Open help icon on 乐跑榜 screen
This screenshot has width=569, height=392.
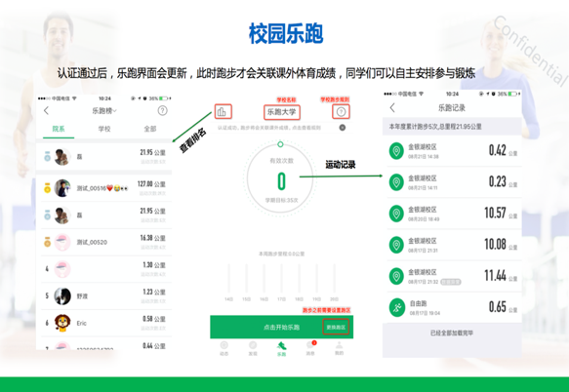tap(162, 110)
